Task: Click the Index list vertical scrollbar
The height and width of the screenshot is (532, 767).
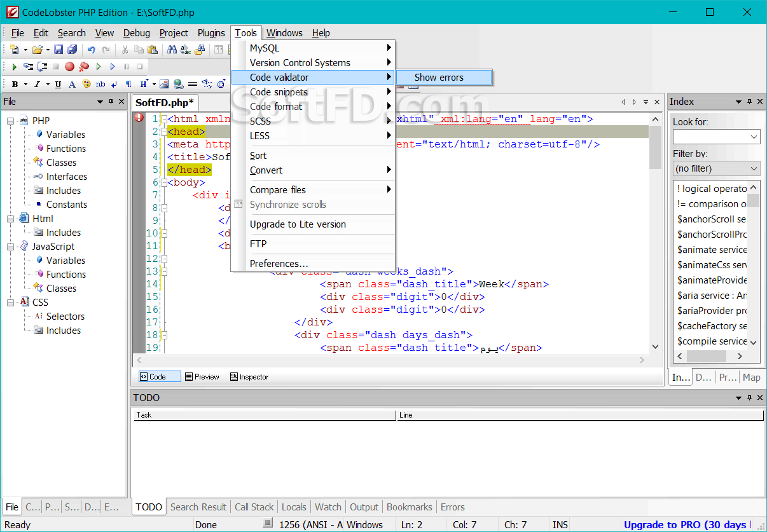Action: tap(754, 264)
